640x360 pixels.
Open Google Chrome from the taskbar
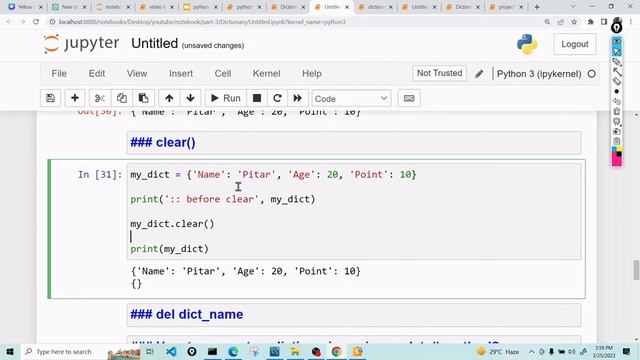[336, 351]
